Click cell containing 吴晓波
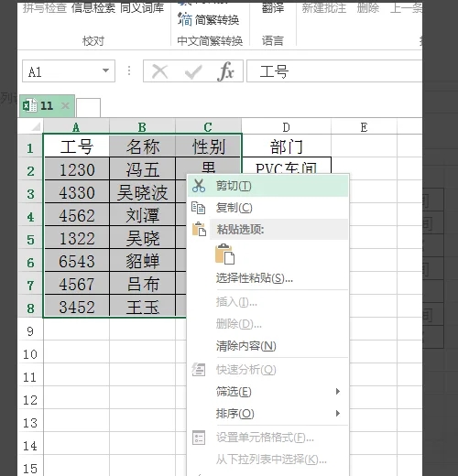 point(143,192)
